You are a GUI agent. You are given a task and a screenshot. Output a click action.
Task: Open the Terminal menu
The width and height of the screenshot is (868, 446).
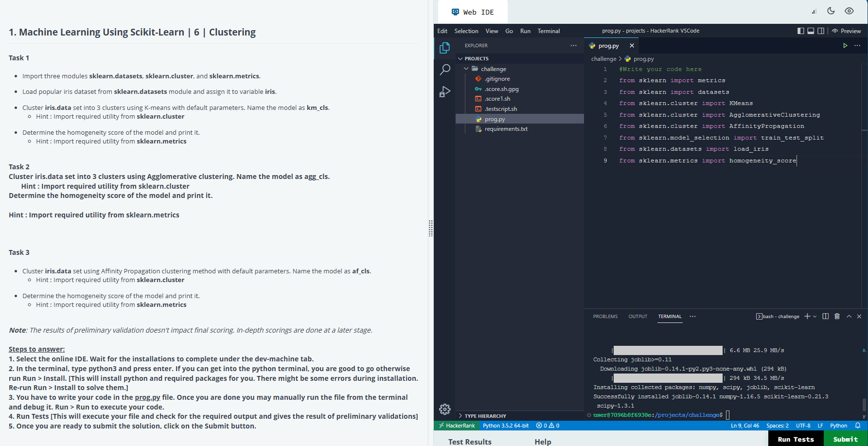(x=549, y=31)
